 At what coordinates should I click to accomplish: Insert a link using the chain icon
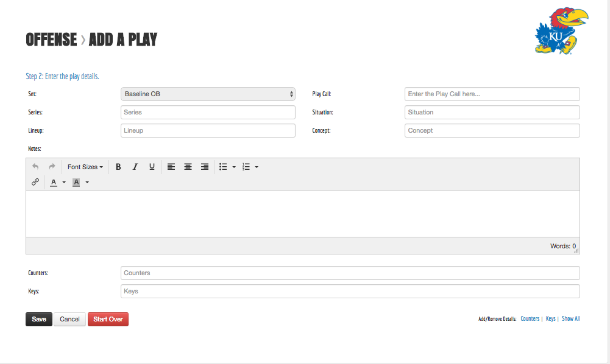pos(35,182)
